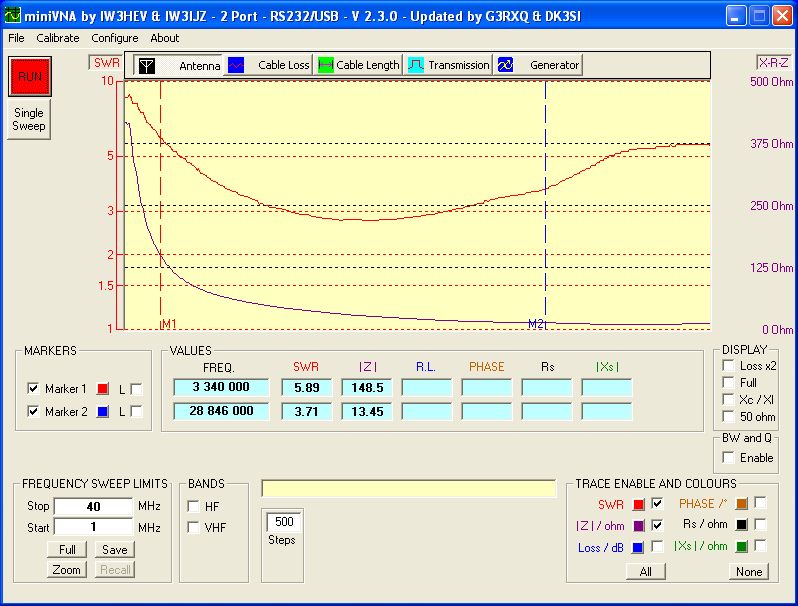
Task: Disable the Marker 1 checkbox
Action: pos(33,388)
